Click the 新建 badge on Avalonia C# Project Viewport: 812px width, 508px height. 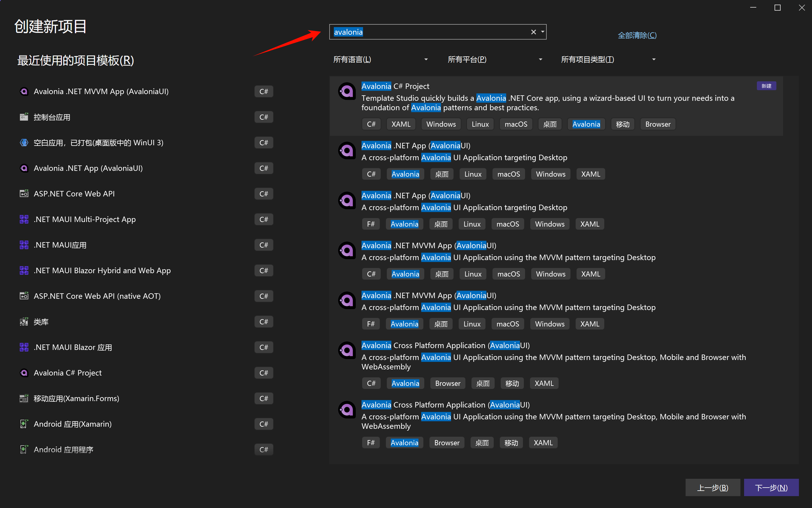766,86
